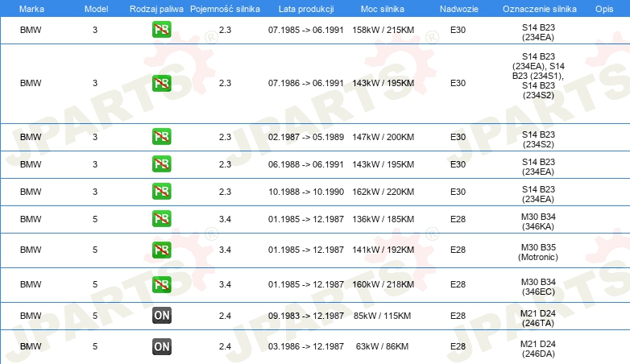
Task: Click petrol fuel icon in 158kW / 215KM row
Action: (161, 29)
